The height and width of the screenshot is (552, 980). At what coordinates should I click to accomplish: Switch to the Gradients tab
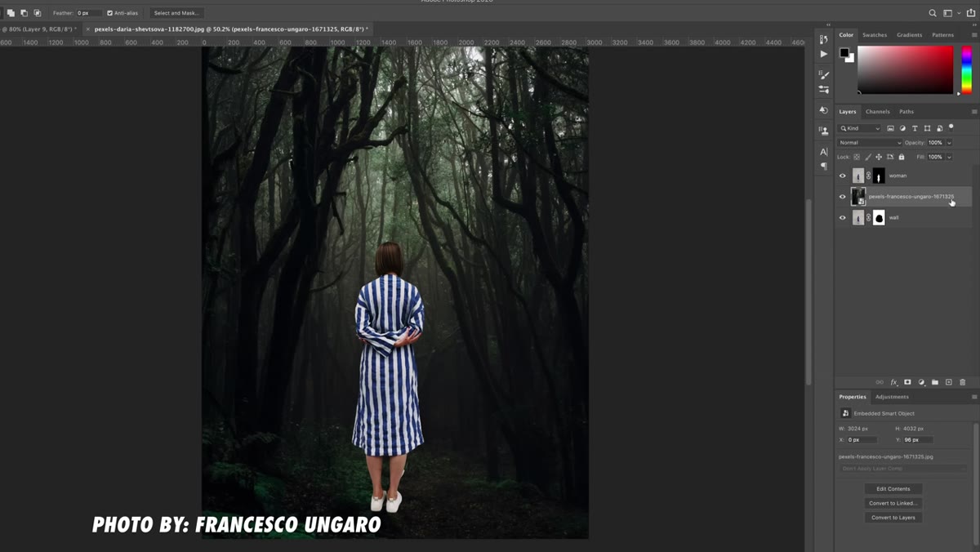coord(909,35)
